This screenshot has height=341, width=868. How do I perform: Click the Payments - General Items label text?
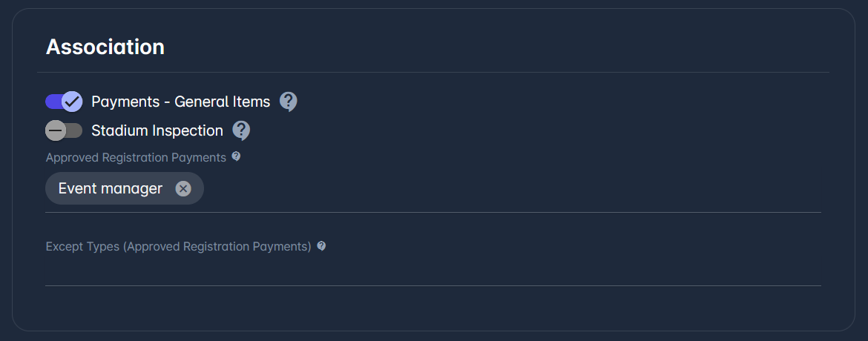click(180, 102)
